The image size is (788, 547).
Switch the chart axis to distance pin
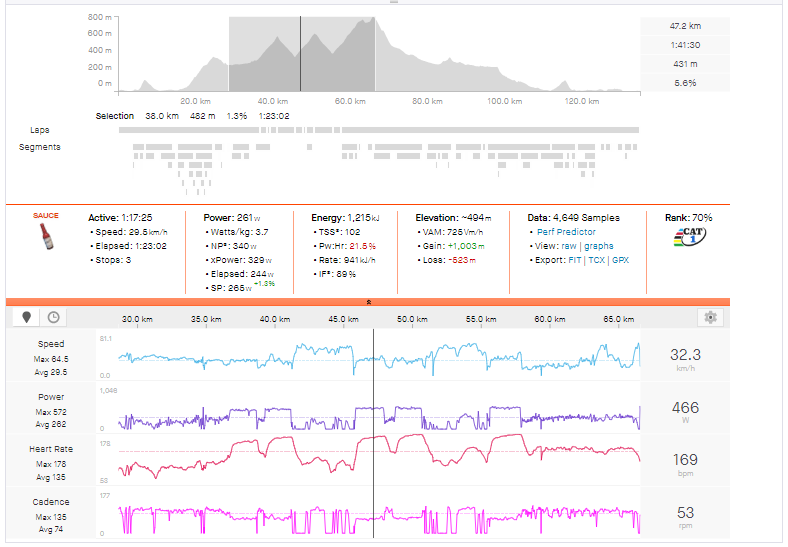pos(27,317)
